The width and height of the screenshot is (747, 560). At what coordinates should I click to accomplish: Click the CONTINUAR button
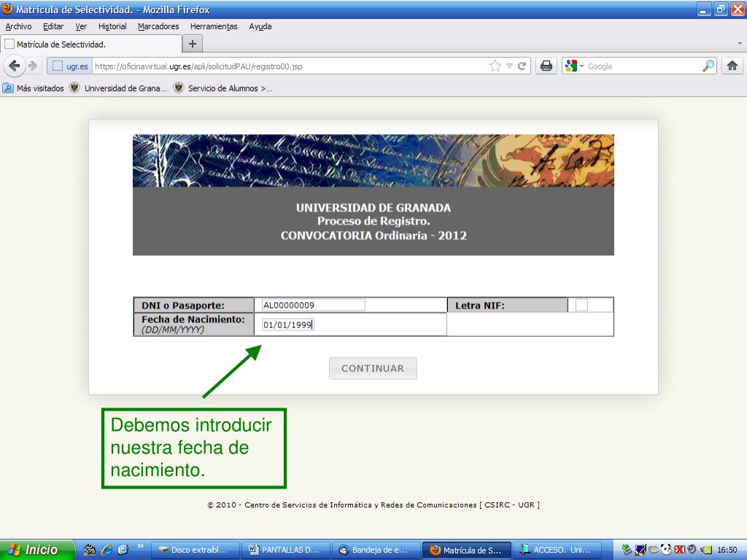[x=373, y=368]
